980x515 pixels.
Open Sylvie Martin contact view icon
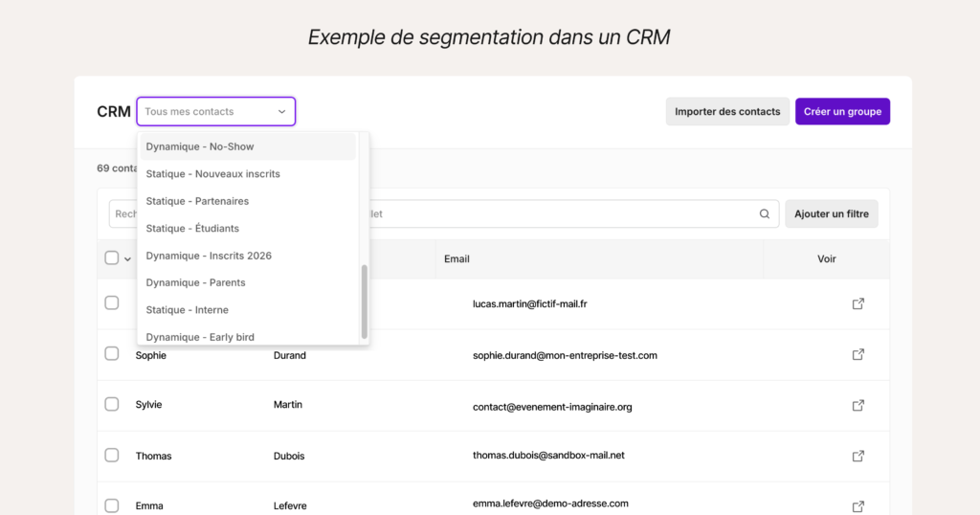(x=858, y=406)
